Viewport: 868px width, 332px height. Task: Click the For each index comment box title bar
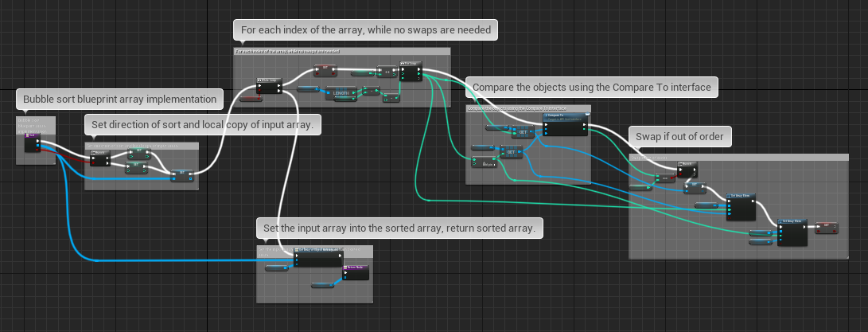342,51
